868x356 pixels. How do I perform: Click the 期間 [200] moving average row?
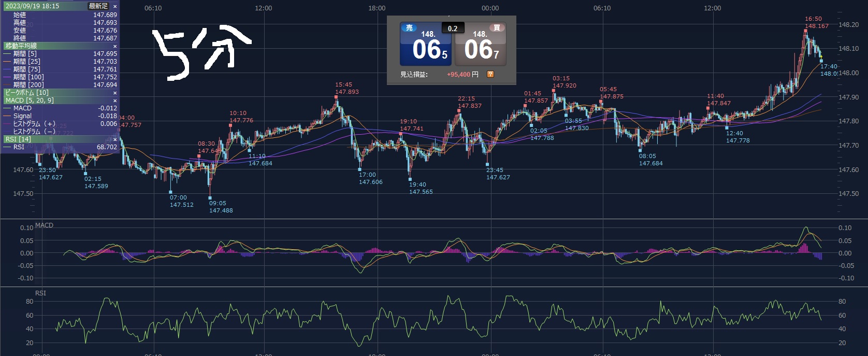click(x=60, y=85)
